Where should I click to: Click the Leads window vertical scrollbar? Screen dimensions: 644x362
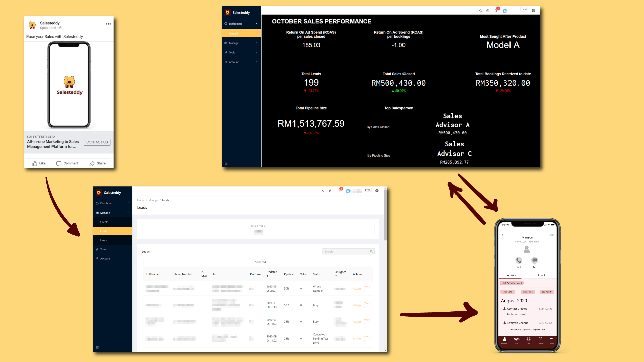[x=385, y=215]
